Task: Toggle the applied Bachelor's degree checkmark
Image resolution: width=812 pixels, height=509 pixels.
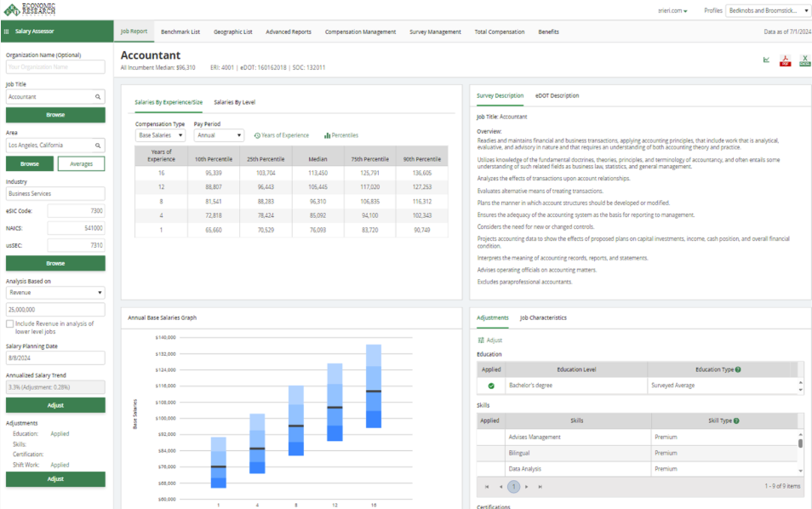Action: [x=491, y=386]
